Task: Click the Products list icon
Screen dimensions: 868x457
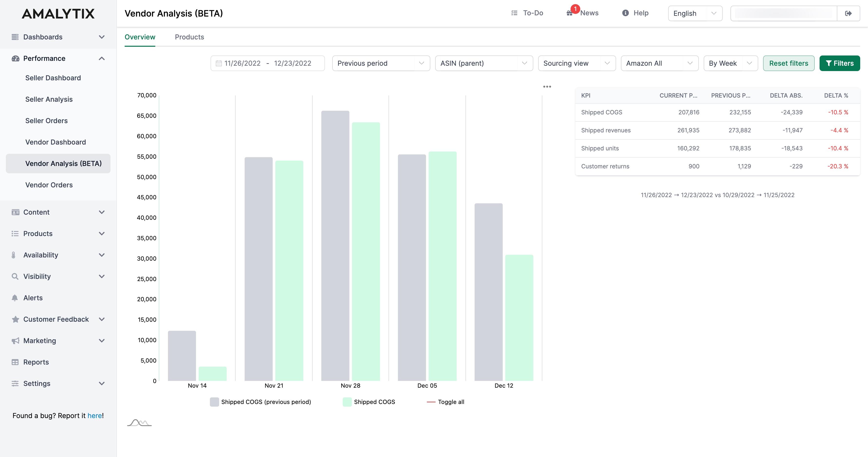Action: [x=15, y=234]
